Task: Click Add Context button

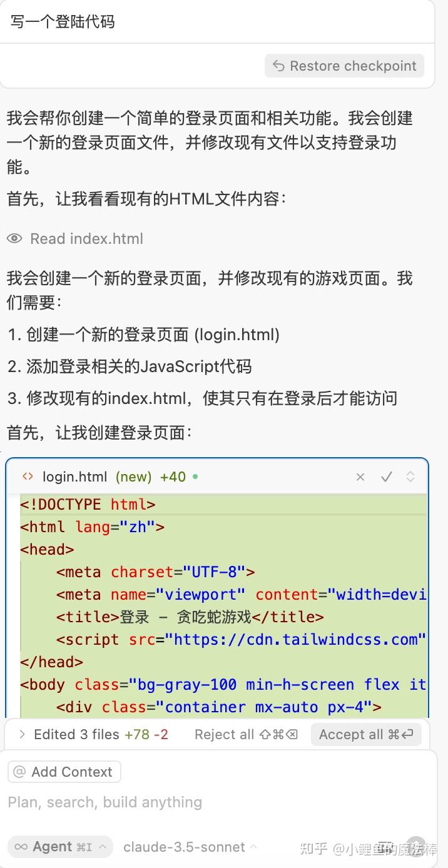Action: [x=64, y=772]
